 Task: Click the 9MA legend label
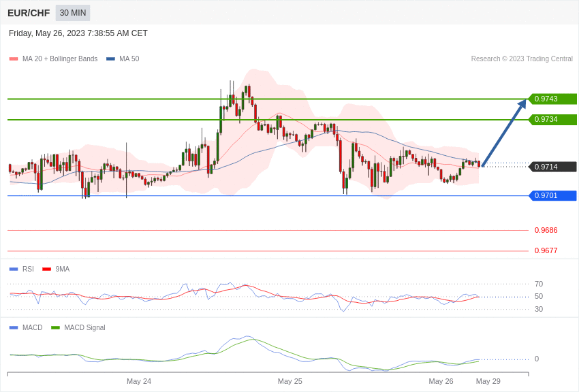click(x=63, y=269)
